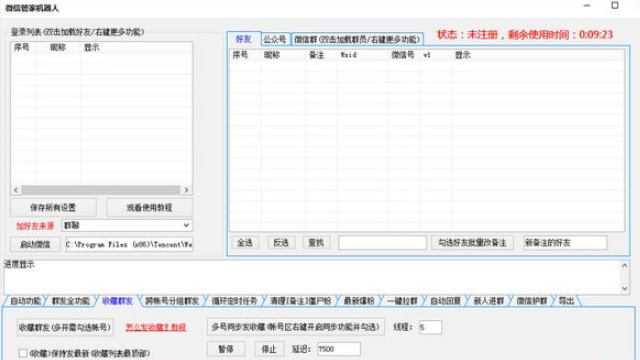
Task: Open the 加好友来源 群聊 dropdown
Action: point(127,225)
